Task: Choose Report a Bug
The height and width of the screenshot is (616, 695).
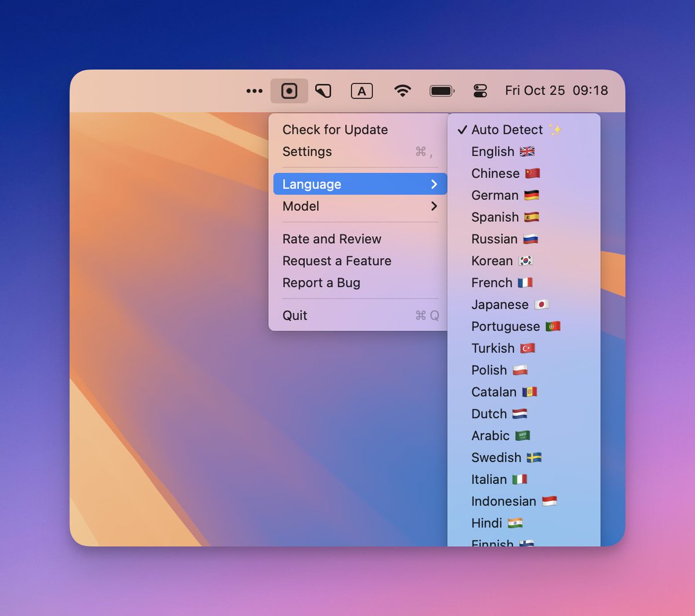Action: tap(321, 283)
